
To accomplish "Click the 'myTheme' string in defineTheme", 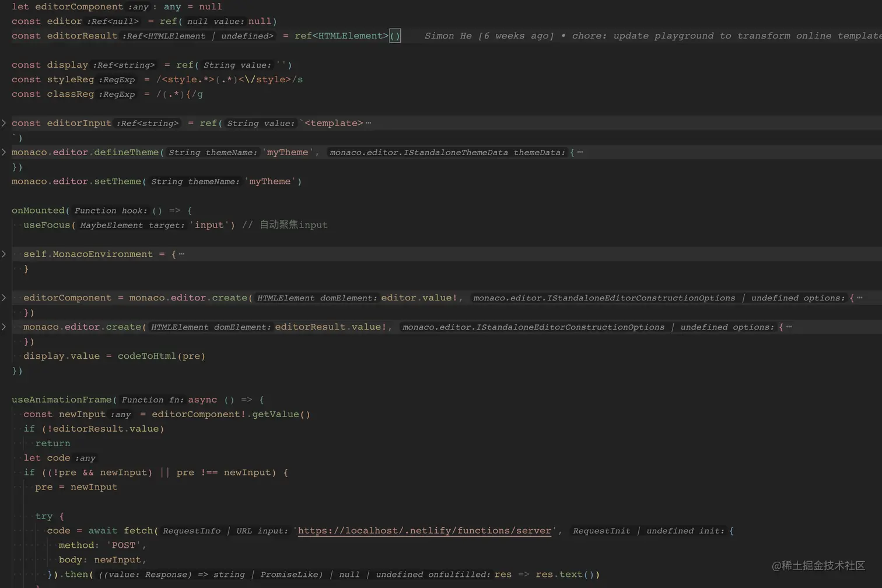I will (x=288, y=152).
